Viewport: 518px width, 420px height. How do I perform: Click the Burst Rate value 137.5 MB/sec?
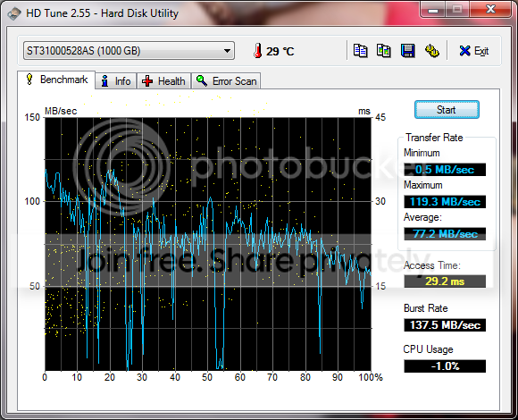(445, 325)
